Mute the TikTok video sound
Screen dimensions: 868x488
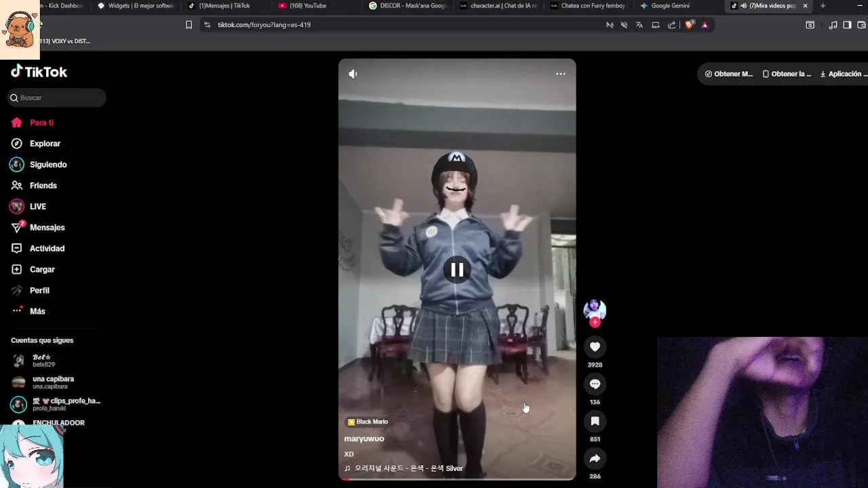(x=353, y=74)
